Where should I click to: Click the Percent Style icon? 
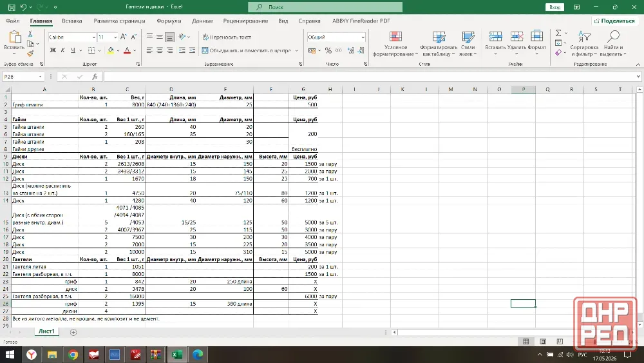click(328, 50)
